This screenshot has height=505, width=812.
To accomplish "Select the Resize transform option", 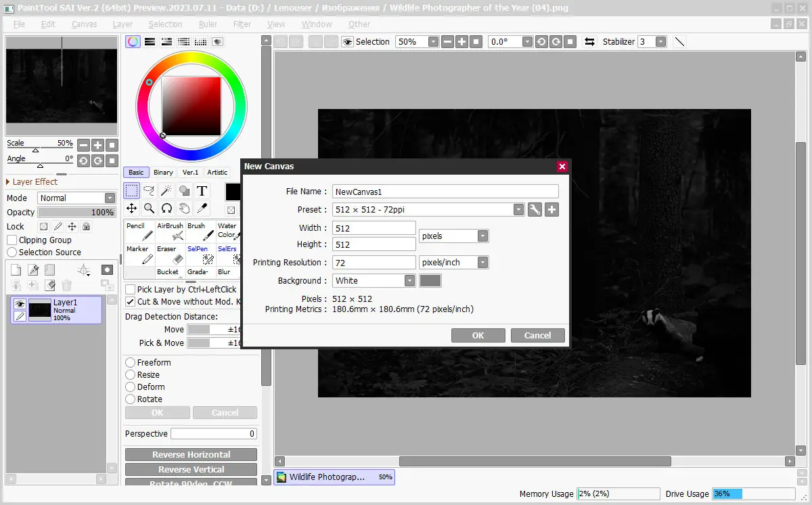I will pos(131,374).
